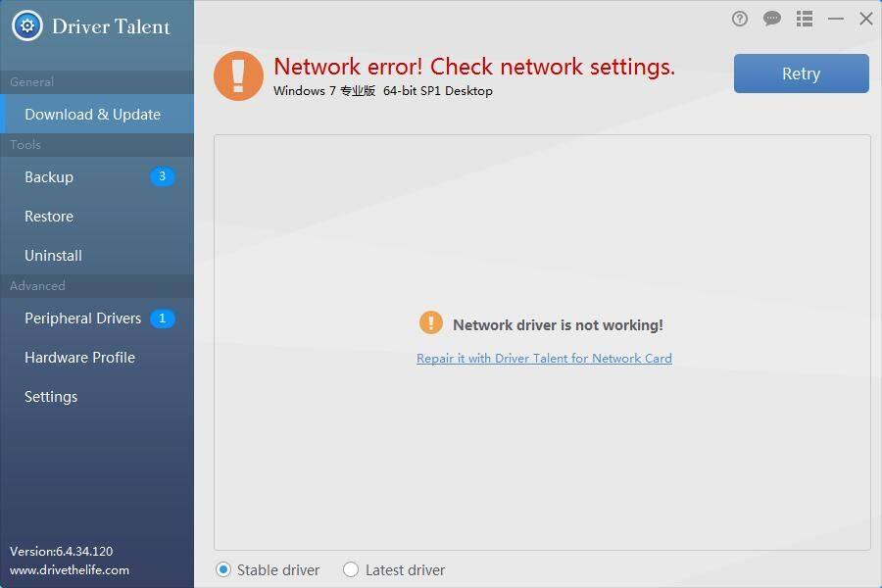882x588 pixels.
Task: Click the small orange warning icon beside Network driver message
Action: (x=431, y=322)
